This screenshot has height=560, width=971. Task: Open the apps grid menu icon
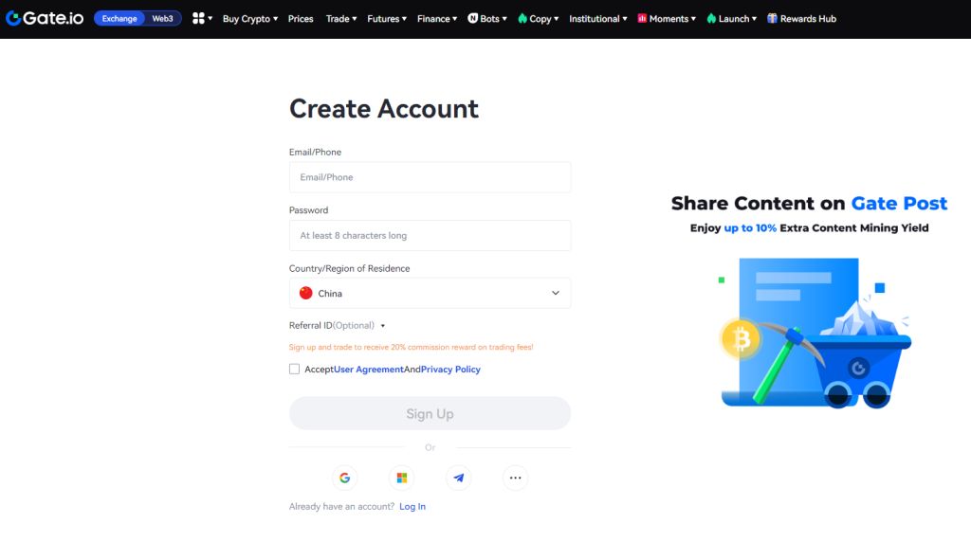[198, 18]
